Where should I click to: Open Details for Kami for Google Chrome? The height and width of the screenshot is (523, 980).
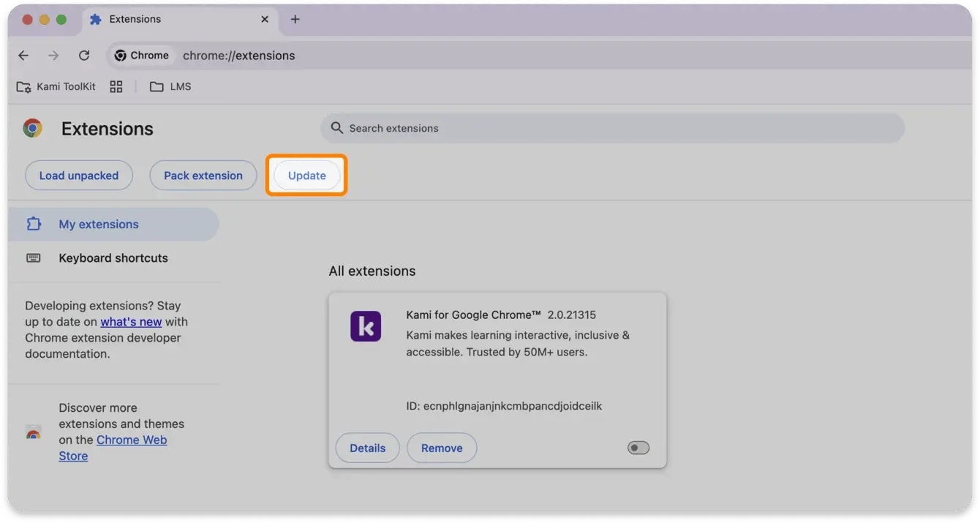tap(367, 448)
